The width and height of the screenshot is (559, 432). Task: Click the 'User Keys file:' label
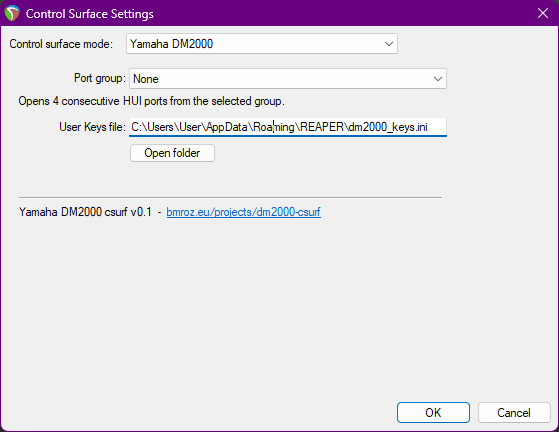92,127
